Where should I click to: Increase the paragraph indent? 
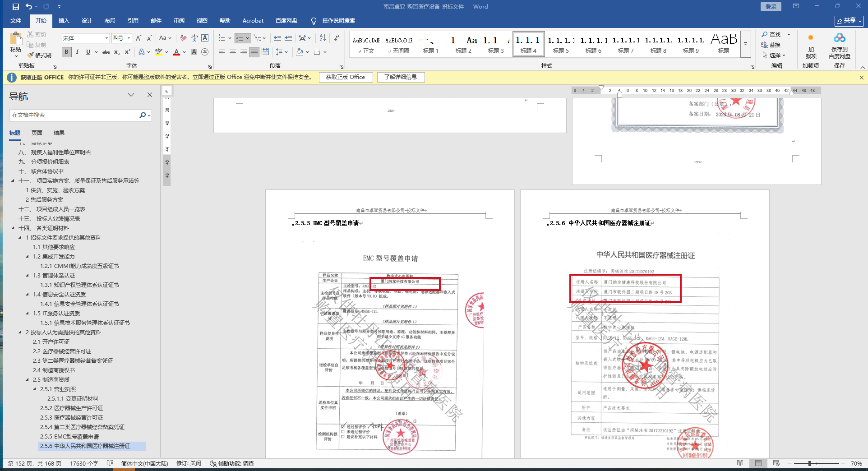pos(288,38)
